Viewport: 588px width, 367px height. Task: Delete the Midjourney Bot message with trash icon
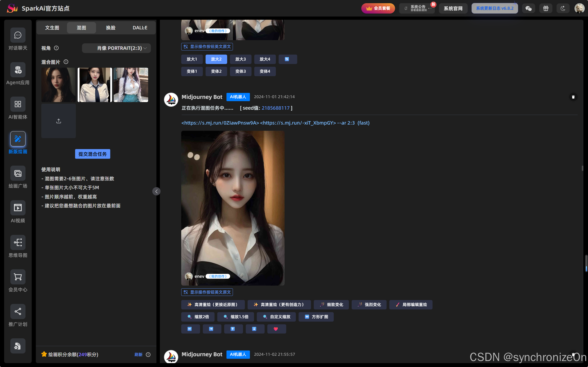click(573, 97)
